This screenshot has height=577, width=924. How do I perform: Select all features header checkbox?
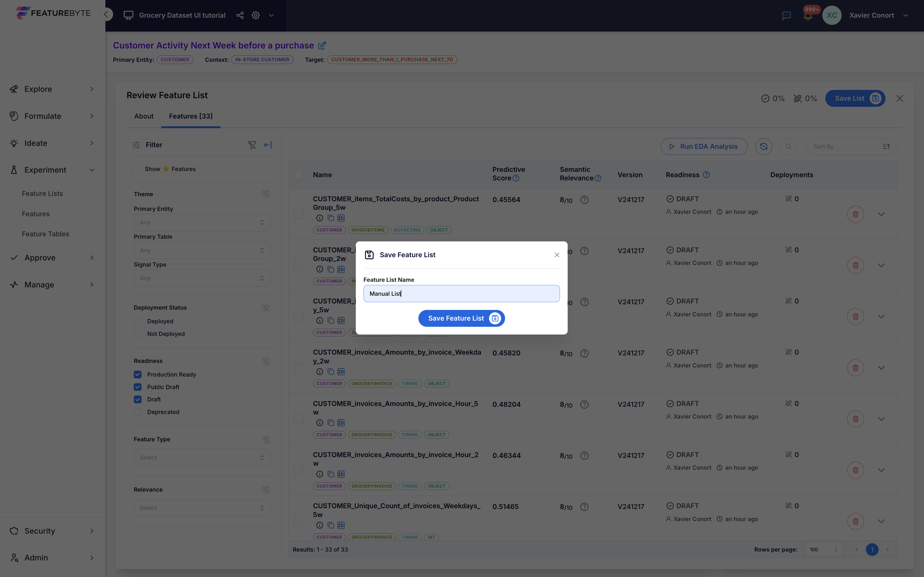299,175
